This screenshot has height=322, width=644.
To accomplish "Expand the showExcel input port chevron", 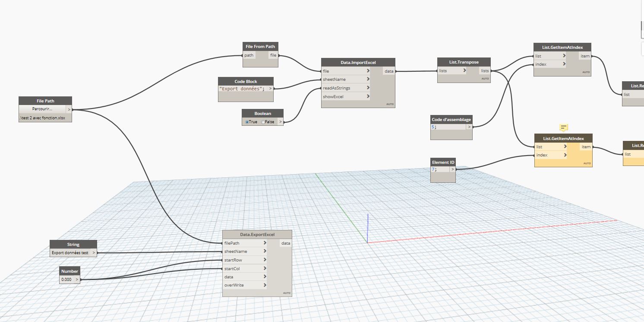I will click(x=368, y=96).
